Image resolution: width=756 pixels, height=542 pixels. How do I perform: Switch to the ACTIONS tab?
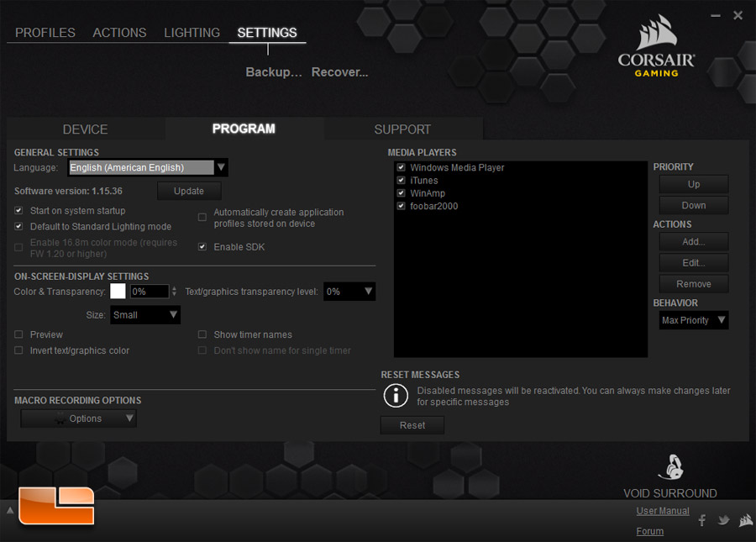(119, 33)
